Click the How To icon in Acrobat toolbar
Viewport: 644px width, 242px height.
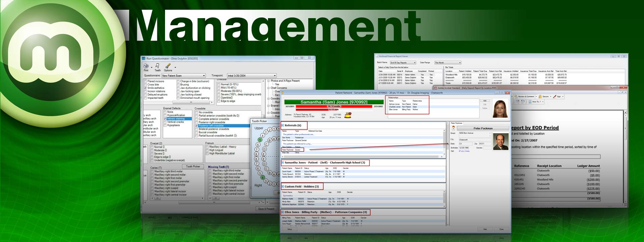[530, 102]
